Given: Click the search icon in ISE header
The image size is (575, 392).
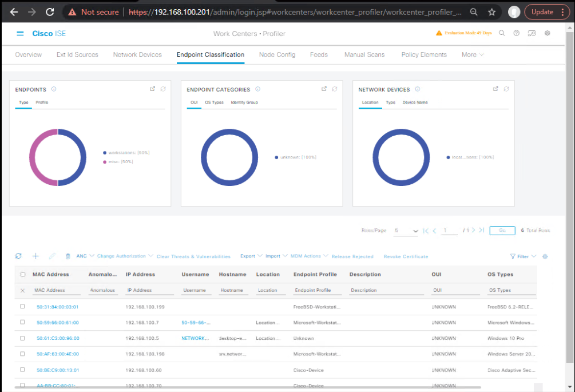Looking at the screenshot, I should pyautogui.click(x=502, y=33).
